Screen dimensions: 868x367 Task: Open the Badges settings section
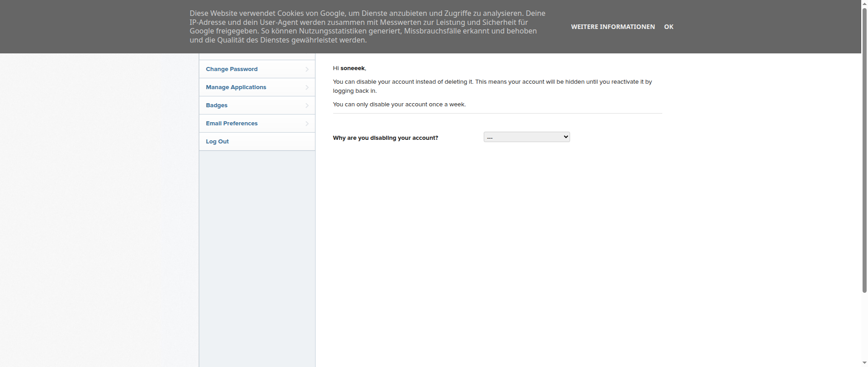point(217,105)
